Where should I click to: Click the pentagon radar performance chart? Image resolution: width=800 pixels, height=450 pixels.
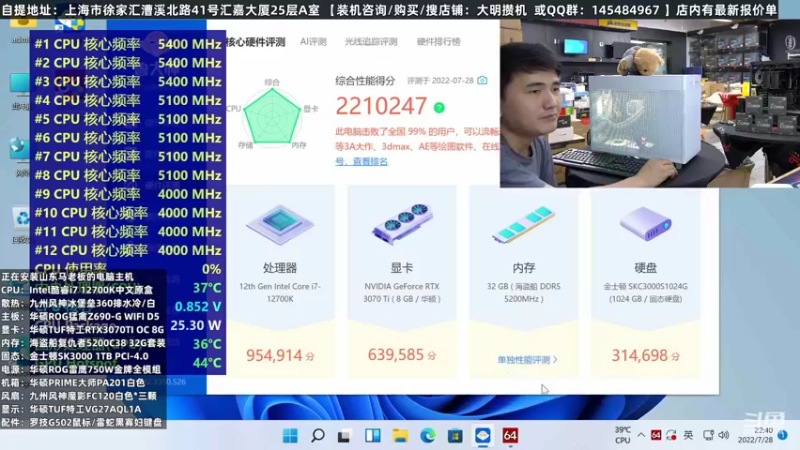[x=272, y=117]
